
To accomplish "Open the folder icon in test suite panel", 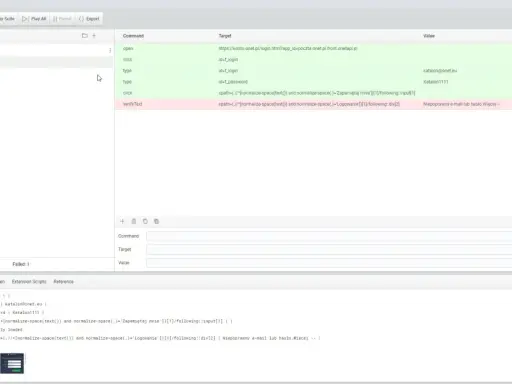I will tap(85, 35).
